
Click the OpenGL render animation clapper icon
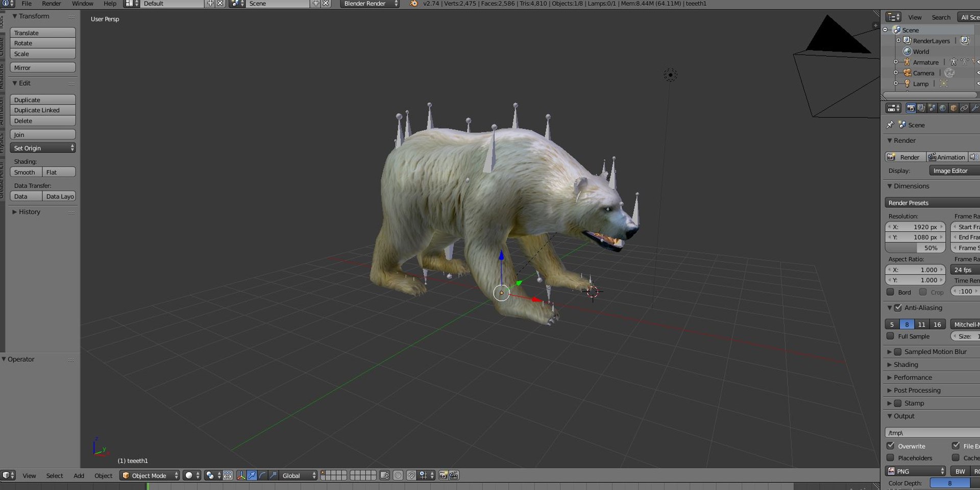pyautogui.click(x=454, y=476)
